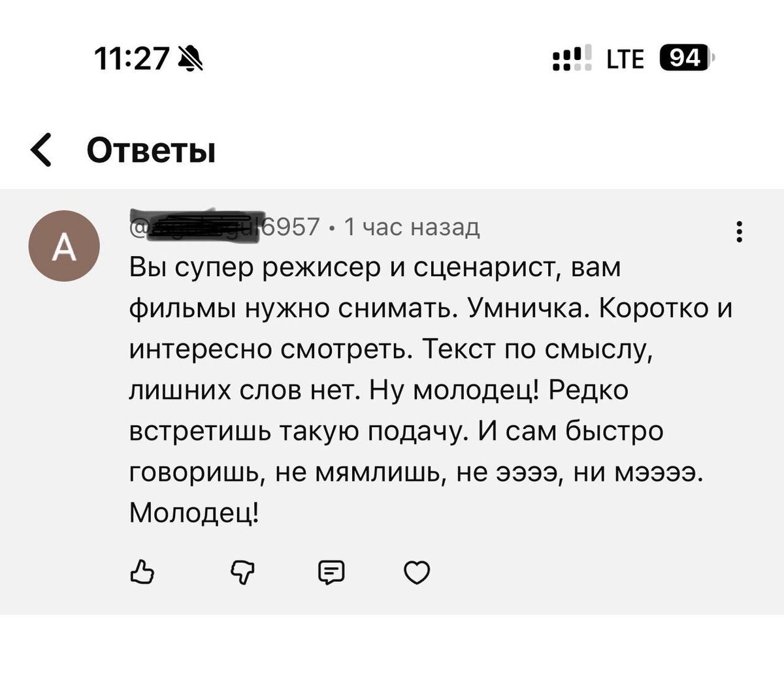Tap the back arrow next to Ответы

(42, 150)
